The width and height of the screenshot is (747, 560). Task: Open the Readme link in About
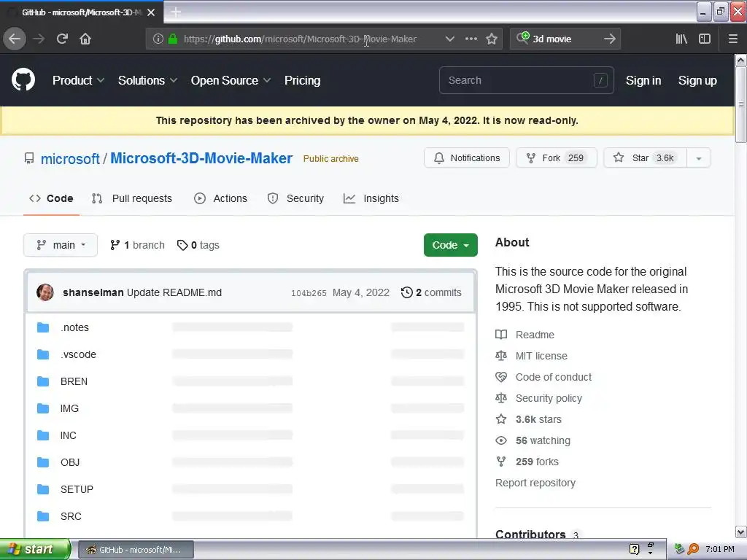point(525,335)
